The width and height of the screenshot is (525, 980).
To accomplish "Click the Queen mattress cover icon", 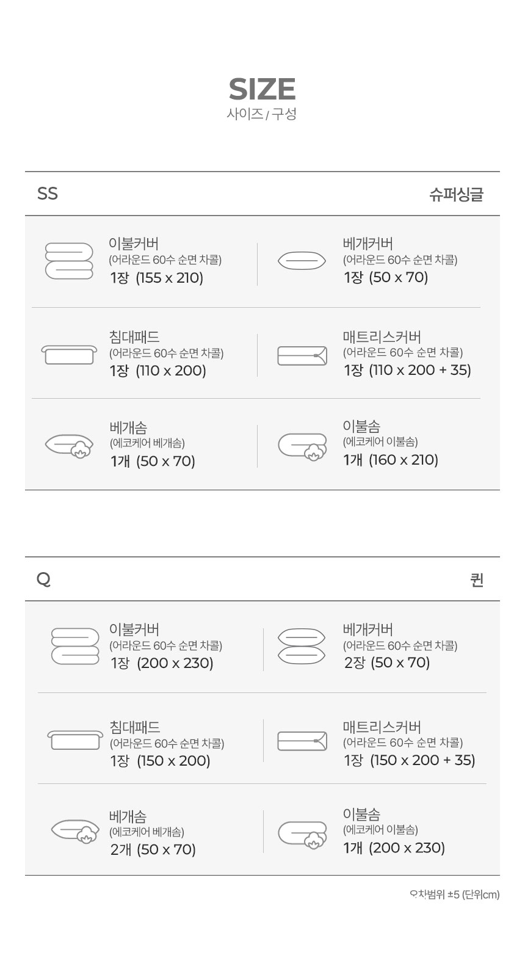I will 302,741.
